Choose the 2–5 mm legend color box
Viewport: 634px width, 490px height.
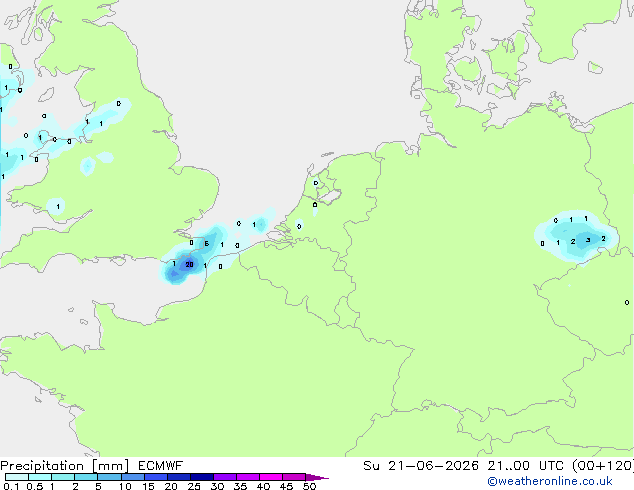tap(86, 477)
